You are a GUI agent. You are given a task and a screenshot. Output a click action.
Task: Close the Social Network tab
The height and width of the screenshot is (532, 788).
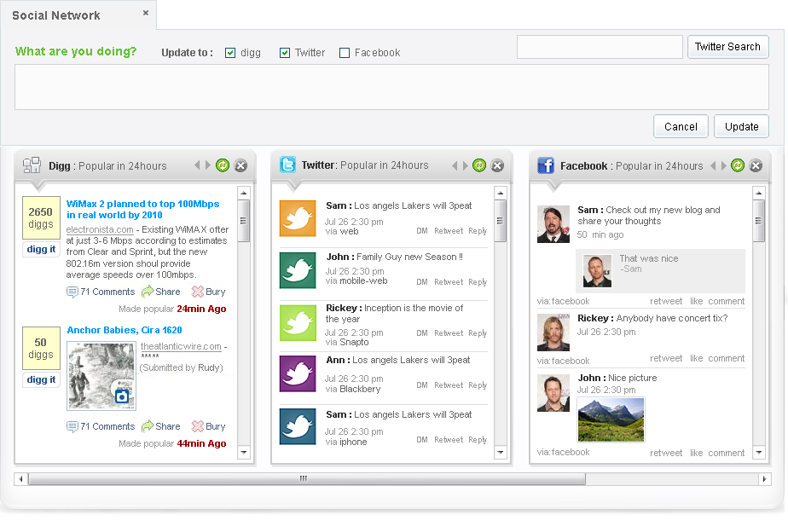click(x=146, y=13)
